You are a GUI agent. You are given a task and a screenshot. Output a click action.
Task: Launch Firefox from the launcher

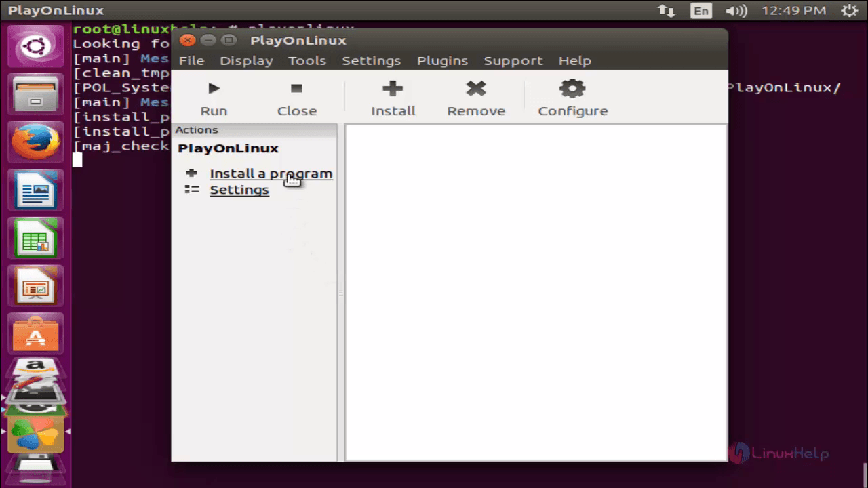[x=35, y=142]
